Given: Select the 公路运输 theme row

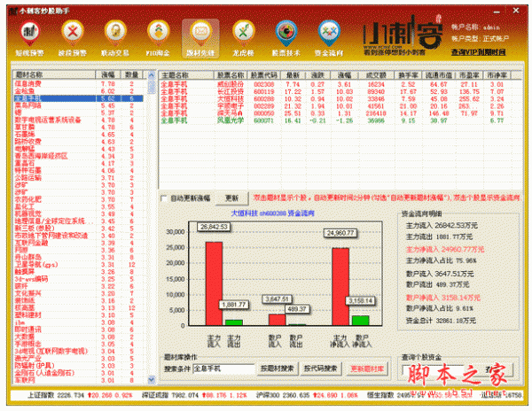Looking at the screenshot, I should click(x=78, y=177).
